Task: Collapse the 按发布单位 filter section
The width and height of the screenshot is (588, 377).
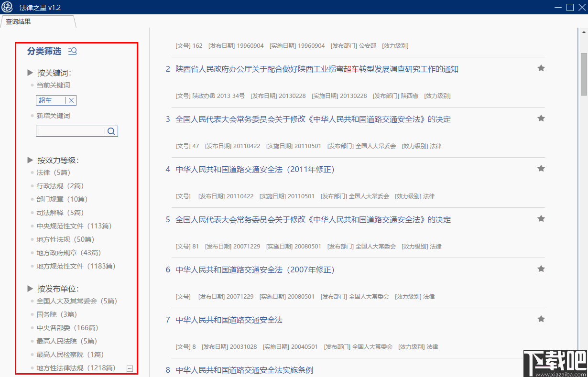Action: pos(30,287)
